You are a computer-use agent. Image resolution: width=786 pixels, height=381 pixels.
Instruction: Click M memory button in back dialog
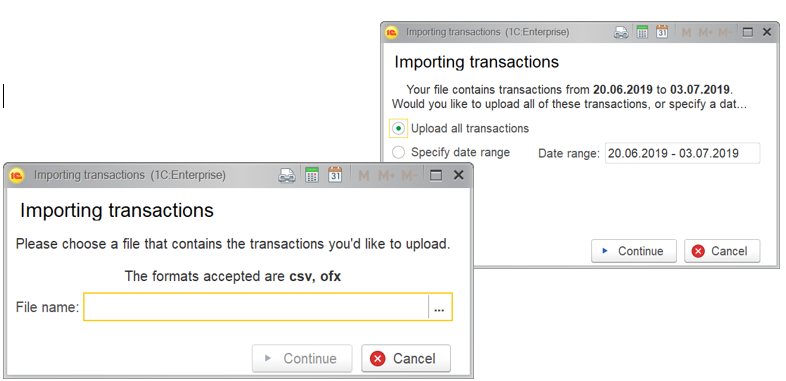click(686, 33)
